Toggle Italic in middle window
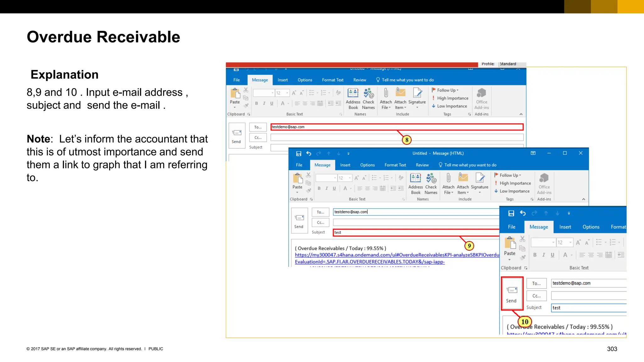Screen dimensions: 644x362 [326, 188]
